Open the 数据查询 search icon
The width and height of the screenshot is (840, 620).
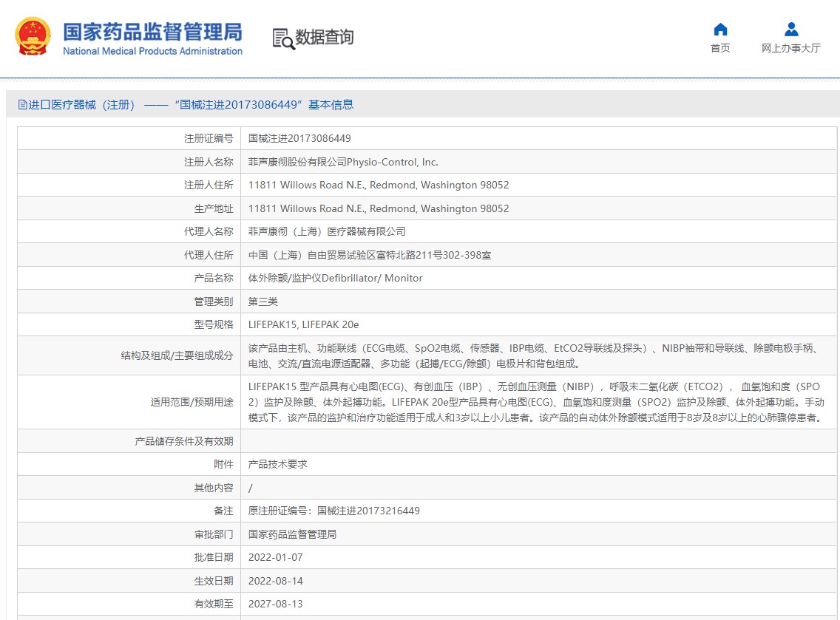[x=283, y=38]
